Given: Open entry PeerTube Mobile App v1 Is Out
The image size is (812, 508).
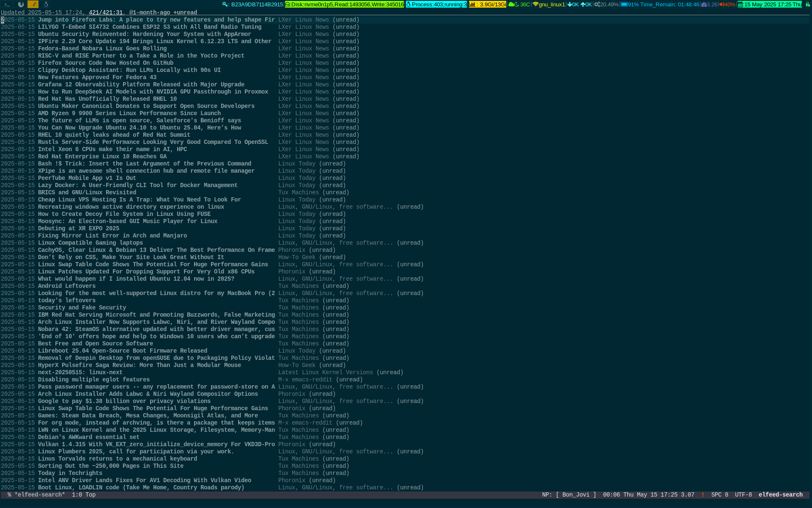Looking at the screenshot, I should [87, 178].
